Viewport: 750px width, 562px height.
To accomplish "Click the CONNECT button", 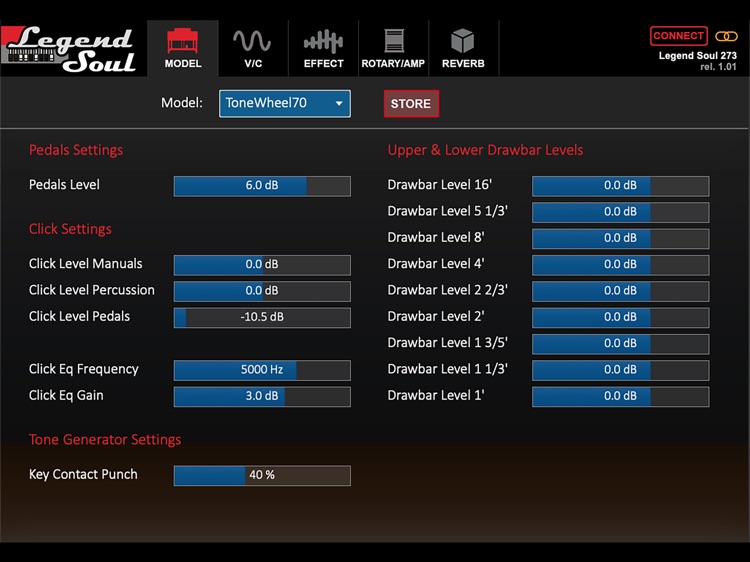I will [678, 36].
